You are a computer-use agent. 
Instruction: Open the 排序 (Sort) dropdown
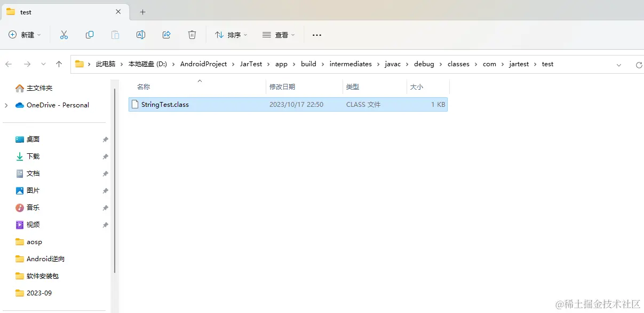(231, 35)
